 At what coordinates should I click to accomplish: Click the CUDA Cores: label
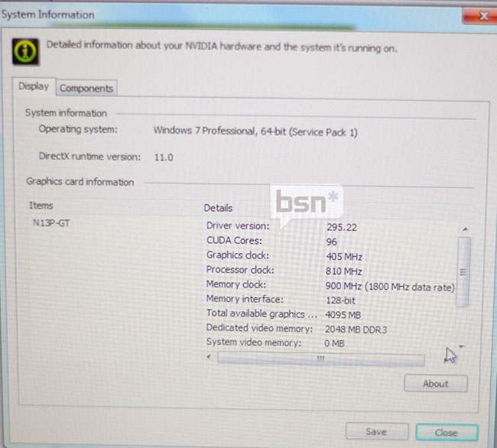point(234,241)
